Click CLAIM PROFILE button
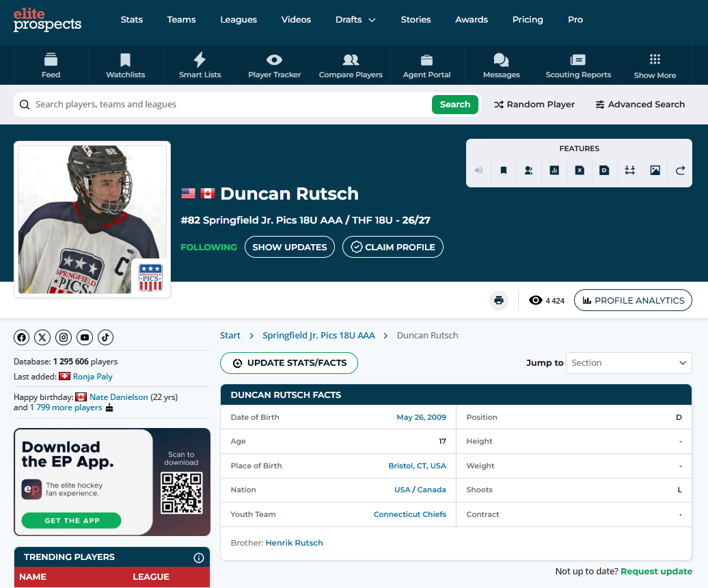This screenshot has width=708, height=588. click(x=393, y=247)
